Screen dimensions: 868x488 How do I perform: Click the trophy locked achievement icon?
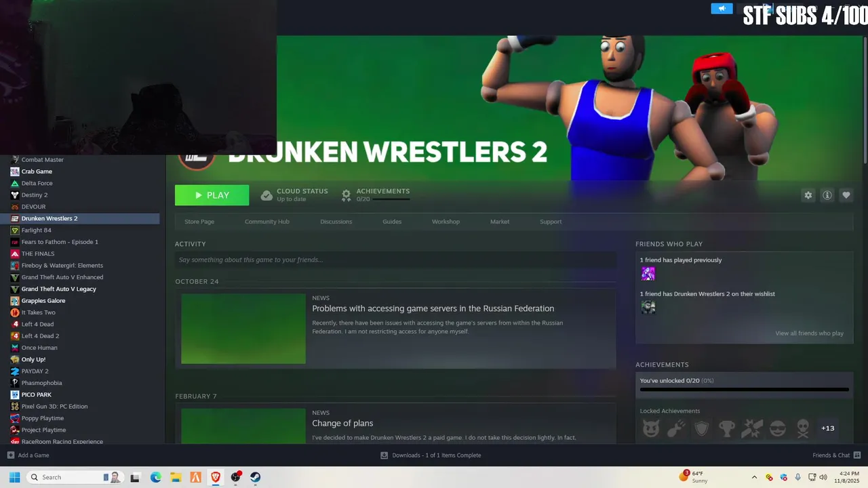pyautogui.click(x=727, y=428)
